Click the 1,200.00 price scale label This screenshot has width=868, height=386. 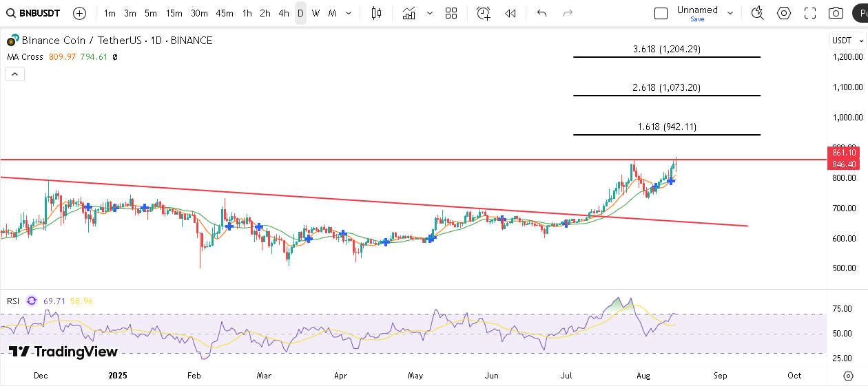pyautogui.click(x=847, y=57)
